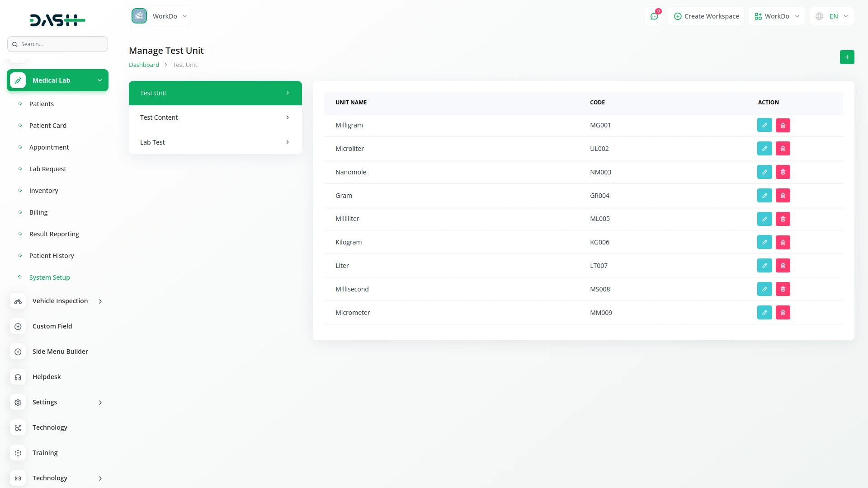Image resolution: width=868 pixels, height=488 pixels.
Task: Go to Dashboard breadcrumb link
Action: 144,65
